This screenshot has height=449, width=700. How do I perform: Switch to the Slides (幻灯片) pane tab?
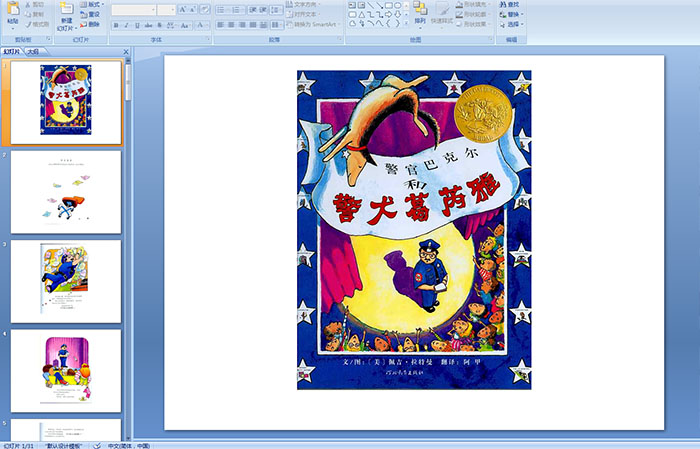[x=12, y=52]
